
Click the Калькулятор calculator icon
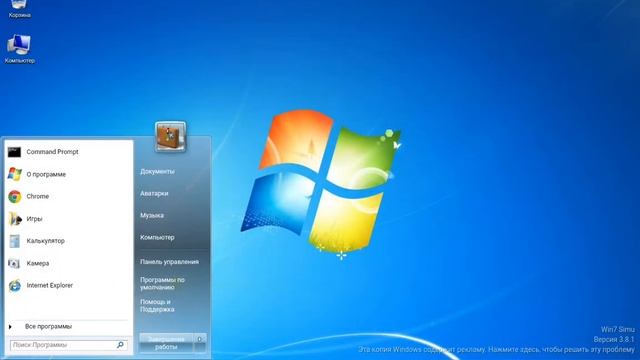(x=15, y=241)
